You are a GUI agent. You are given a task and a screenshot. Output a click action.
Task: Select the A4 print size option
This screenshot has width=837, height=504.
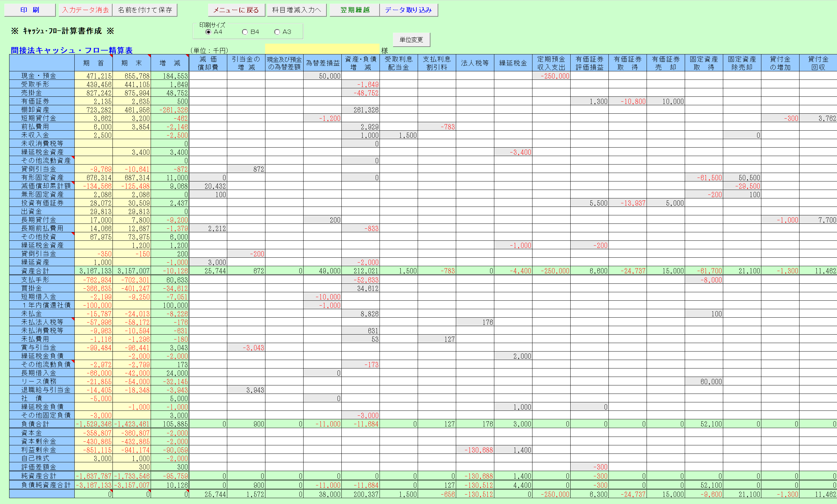point(214,32)
